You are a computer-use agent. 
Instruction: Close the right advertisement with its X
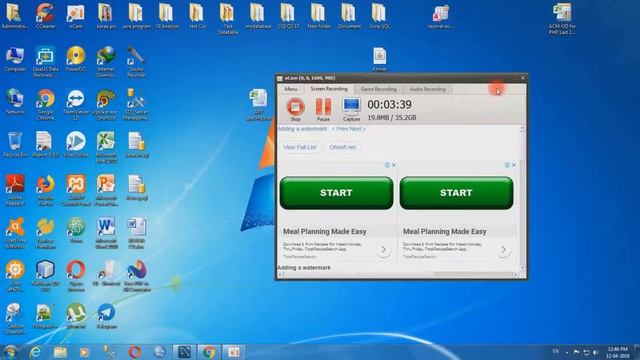[513, 165]
